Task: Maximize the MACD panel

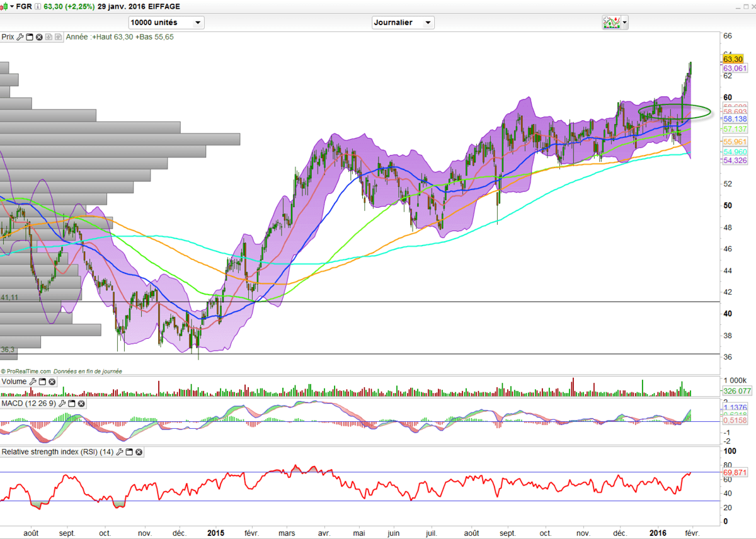Action: pyautogui.click(x=71, y=403)
